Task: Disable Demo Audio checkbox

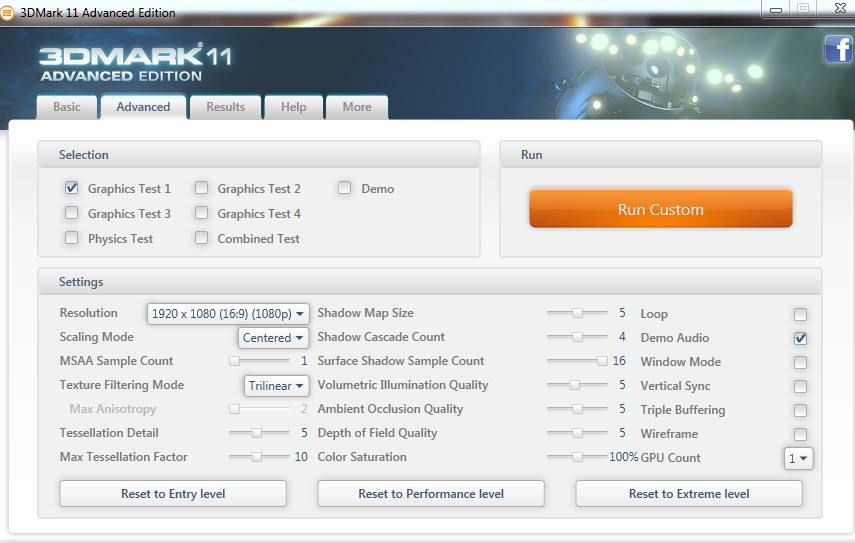Action: (x=800, y=339)
